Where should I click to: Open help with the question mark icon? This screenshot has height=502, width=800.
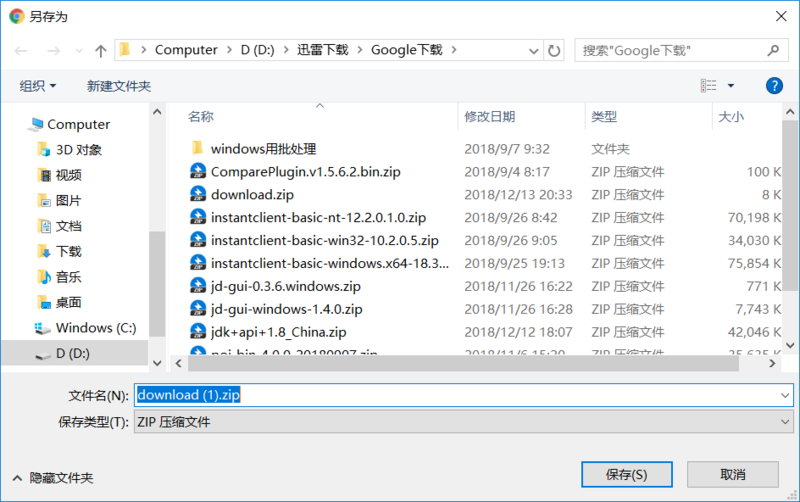pyautogui.click(x=774, y=86)
